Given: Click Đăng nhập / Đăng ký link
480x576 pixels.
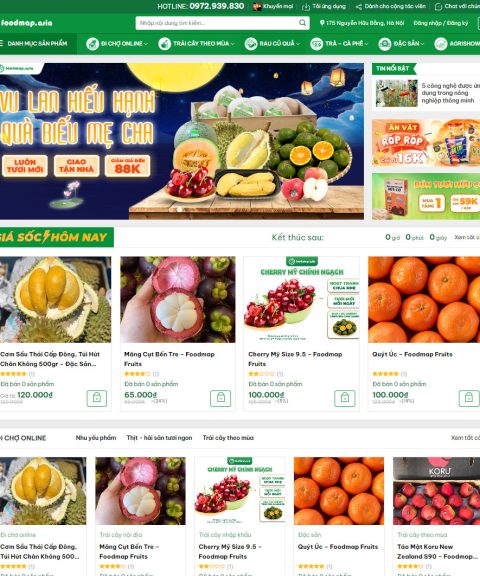Looking at the screenshot, I should (441, 23).
